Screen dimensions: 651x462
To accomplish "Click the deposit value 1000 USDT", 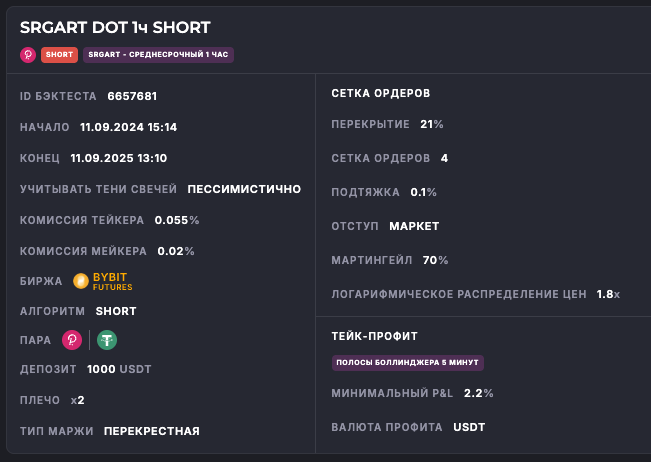I will (x=119, y=369).
